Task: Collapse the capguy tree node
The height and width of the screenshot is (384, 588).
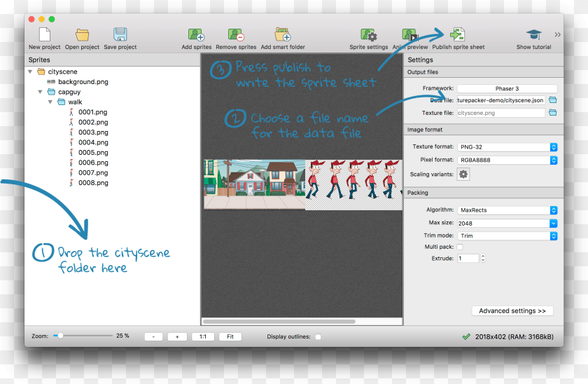Action: 40,92
